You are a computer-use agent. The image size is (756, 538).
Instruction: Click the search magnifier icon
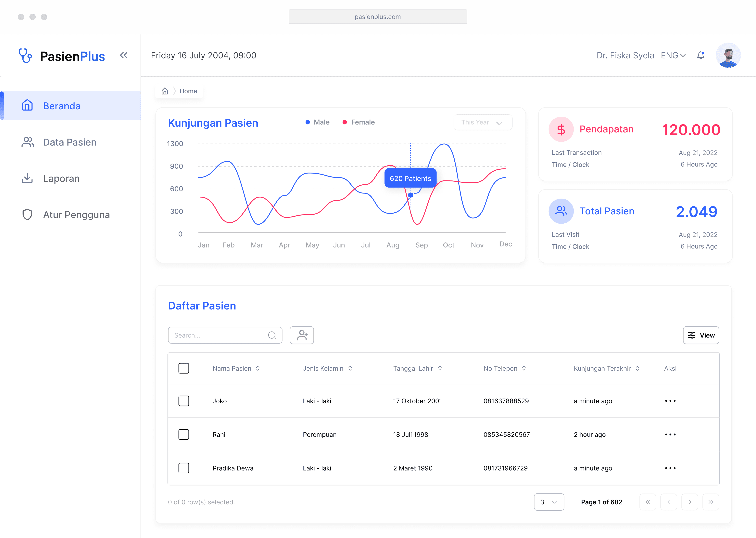coord(272,335)
